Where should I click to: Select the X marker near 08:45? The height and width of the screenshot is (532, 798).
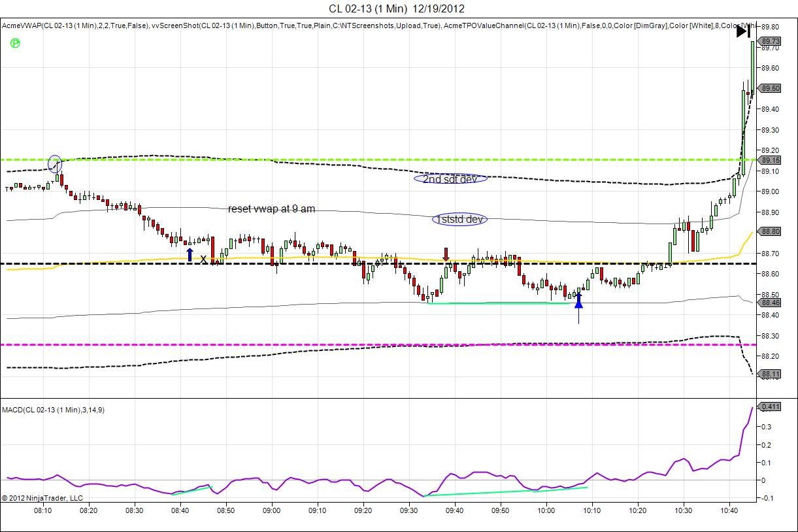point(203,259)
